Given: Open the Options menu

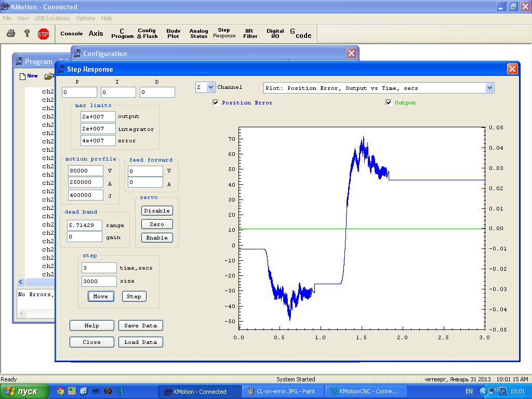Looking at the screenshot, I should point(86,18).
